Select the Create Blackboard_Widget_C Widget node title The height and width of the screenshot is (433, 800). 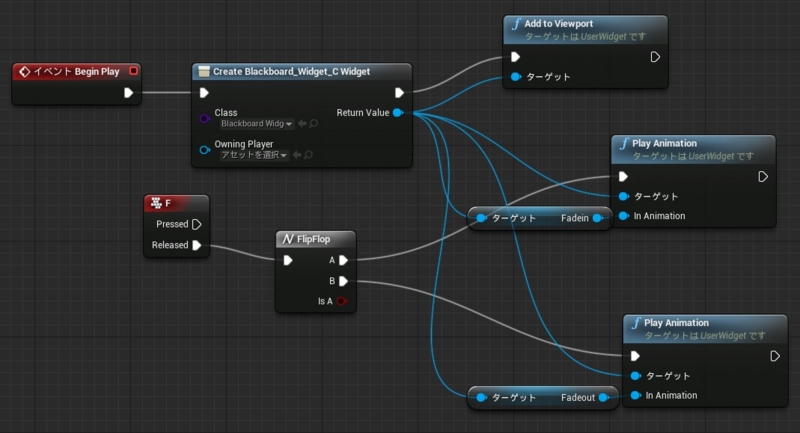(291, 72)
